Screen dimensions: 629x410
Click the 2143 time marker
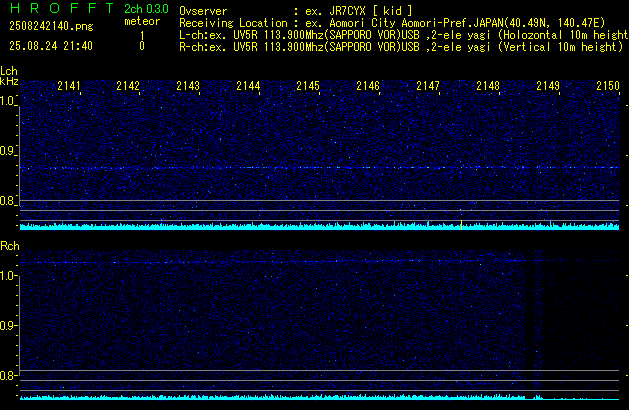point(188,86)
